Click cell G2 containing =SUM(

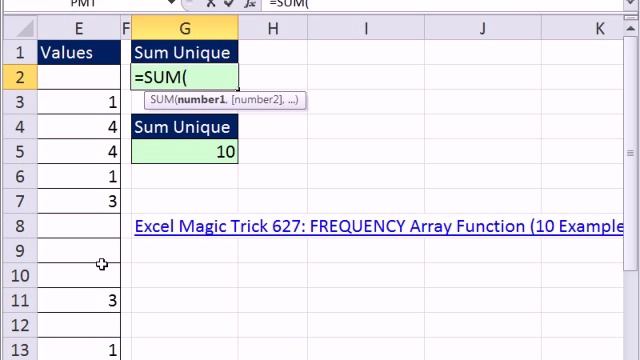185,77
